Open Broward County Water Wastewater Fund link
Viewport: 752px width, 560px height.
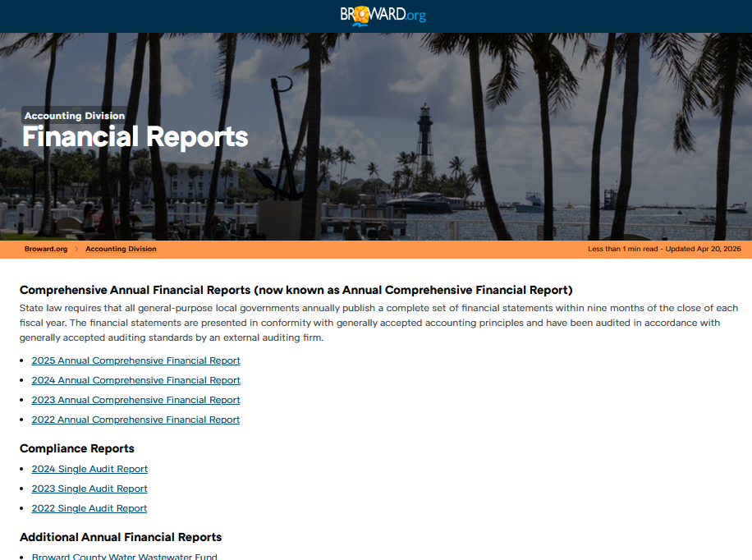(124, 556)
